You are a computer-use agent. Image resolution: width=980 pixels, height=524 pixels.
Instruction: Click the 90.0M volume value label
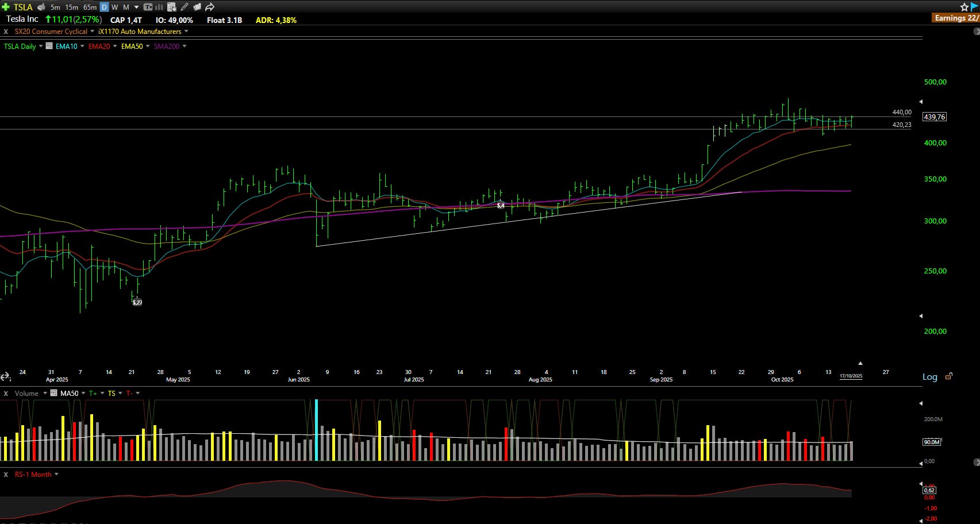click(x=931, y=442)
